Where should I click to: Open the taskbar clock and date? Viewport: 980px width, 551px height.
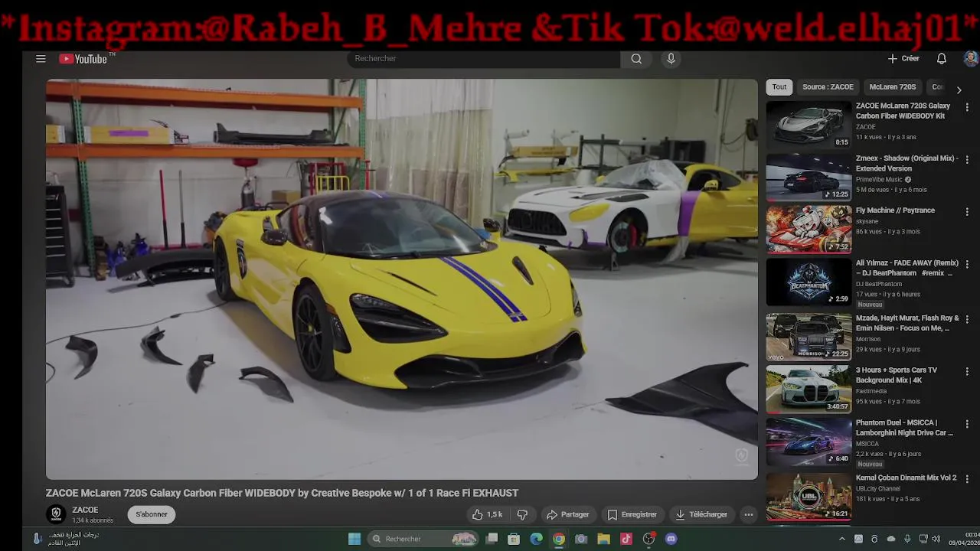tap(965, 539)
